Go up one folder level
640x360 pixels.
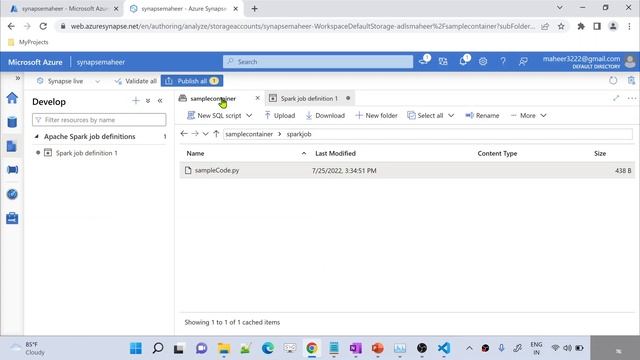click(x=216, y=134)
